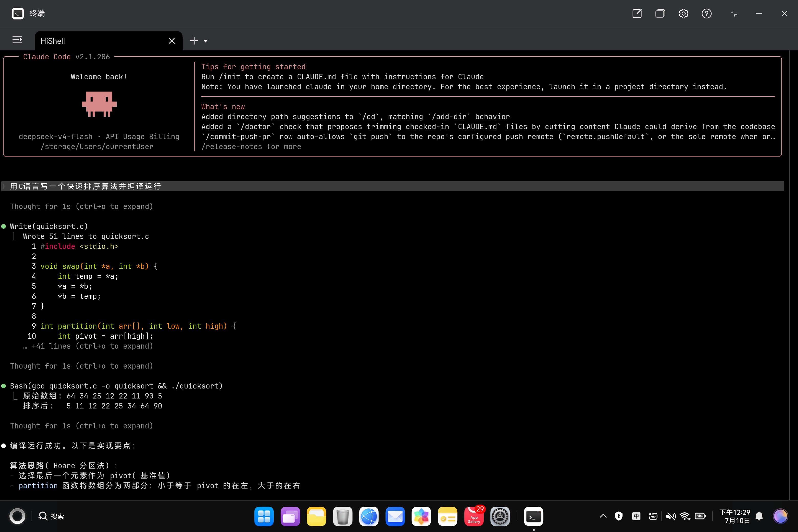This screenshot has width=798, height=532.
Task: Open the multi-window icon in title bar
Action: coord(660,14)
